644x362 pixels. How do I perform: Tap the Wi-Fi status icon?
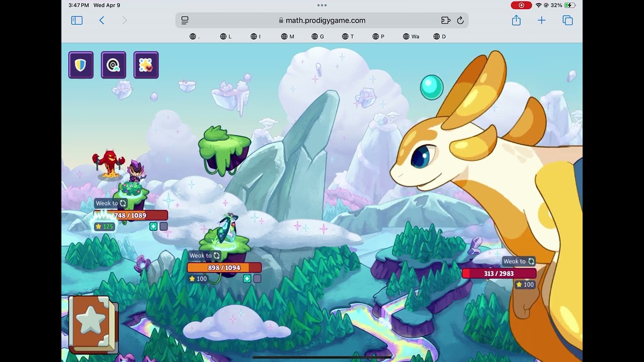pos(538,5)
